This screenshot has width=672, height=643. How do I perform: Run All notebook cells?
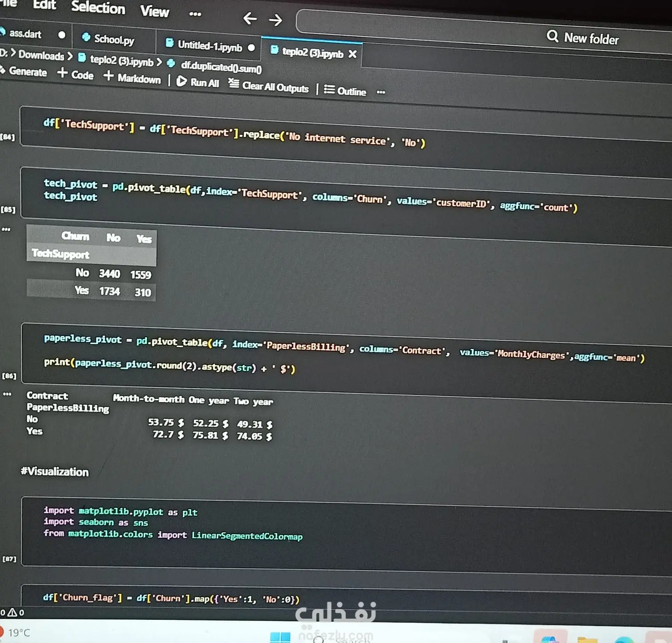198,82
